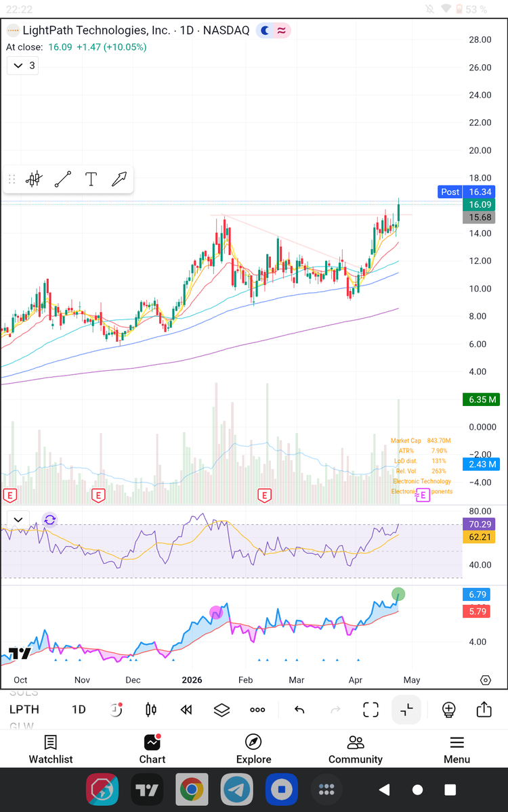Click the LightPath Technologies symbol title
Viewport: 508px width, 812px height.
click(x=136, y=30)
